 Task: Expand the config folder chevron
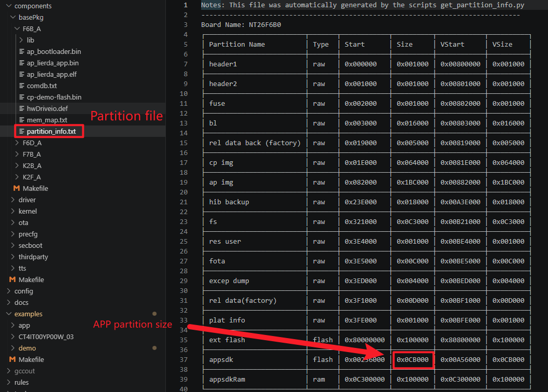tap(9, 291)
